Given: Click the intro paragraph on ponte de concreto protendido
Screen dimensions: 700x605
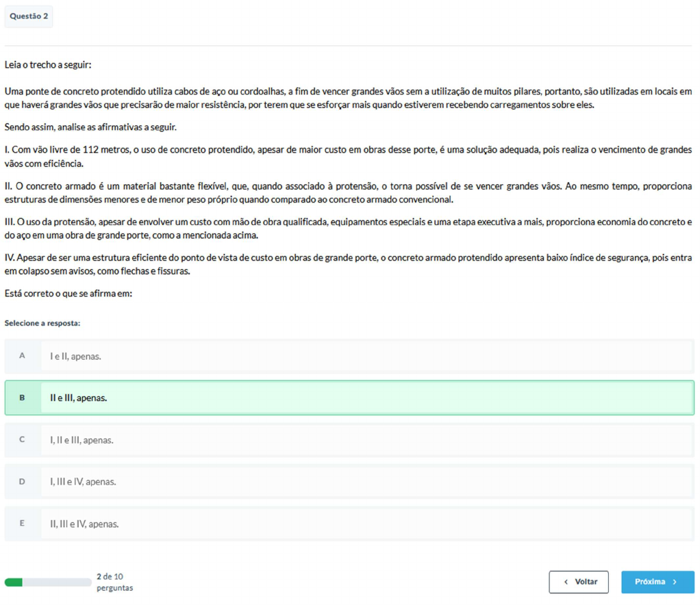Looking at the screenshot, I should pyautogui.click(x=348, y=98).
